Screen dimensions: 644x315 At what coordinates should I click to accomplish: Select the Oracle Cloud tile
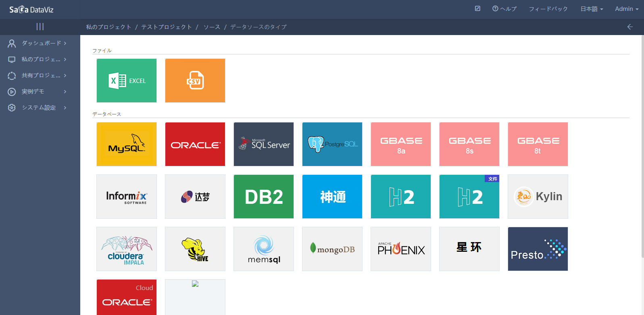tap(127, 297)
